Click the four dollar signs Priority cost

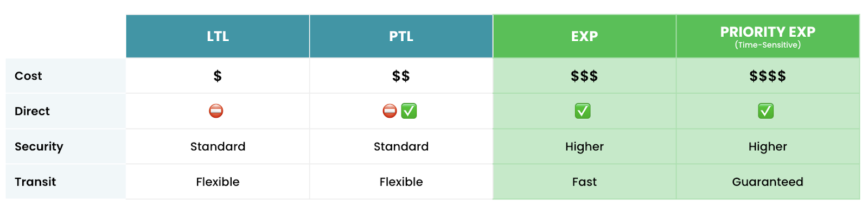click(768, 76)
